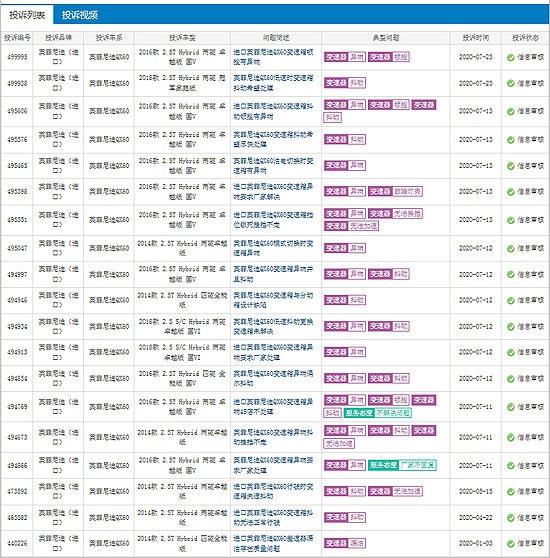This screenshot has width=550, height=558.
Task: Click complaint number 499995
Action: 17,57
